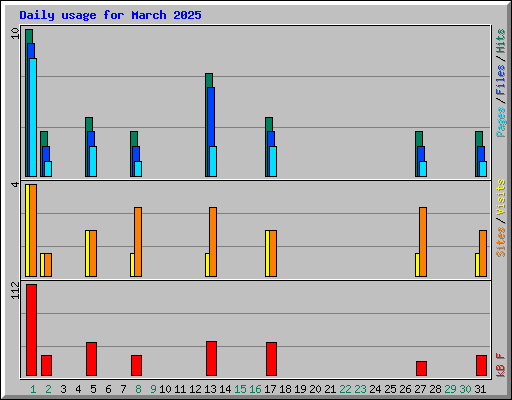Click day label '1' on the x-axis
Image resolution: width=512 pixels, height=400 pixels.
[33, 389]
